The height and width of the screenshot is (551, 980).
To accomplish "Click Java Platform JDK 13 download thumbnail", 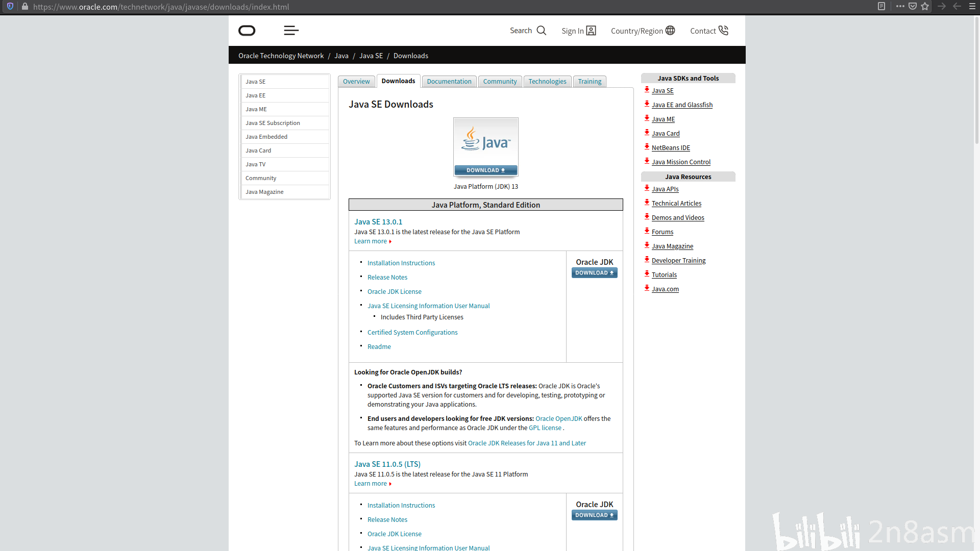I will coord(485,147).
